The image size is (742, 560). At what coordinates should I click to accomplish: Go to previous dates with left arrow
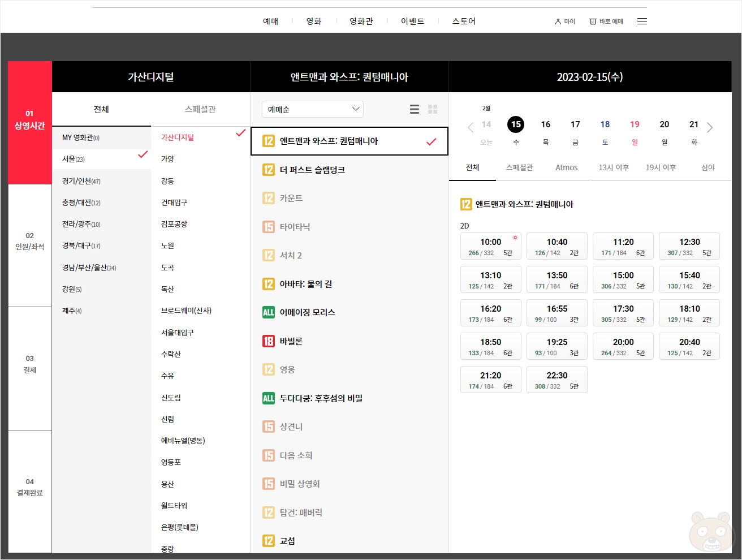(x=470, y=127)
